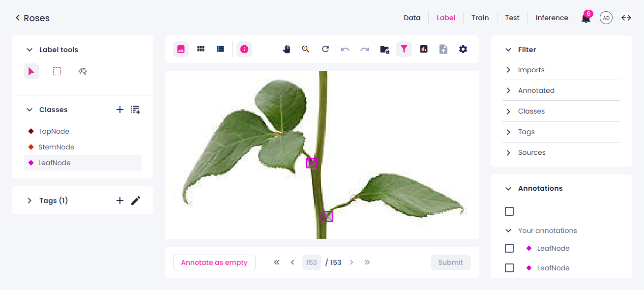Select the LeafNode class
This screenshot has height=290, width=644.
tap(83, 163)
